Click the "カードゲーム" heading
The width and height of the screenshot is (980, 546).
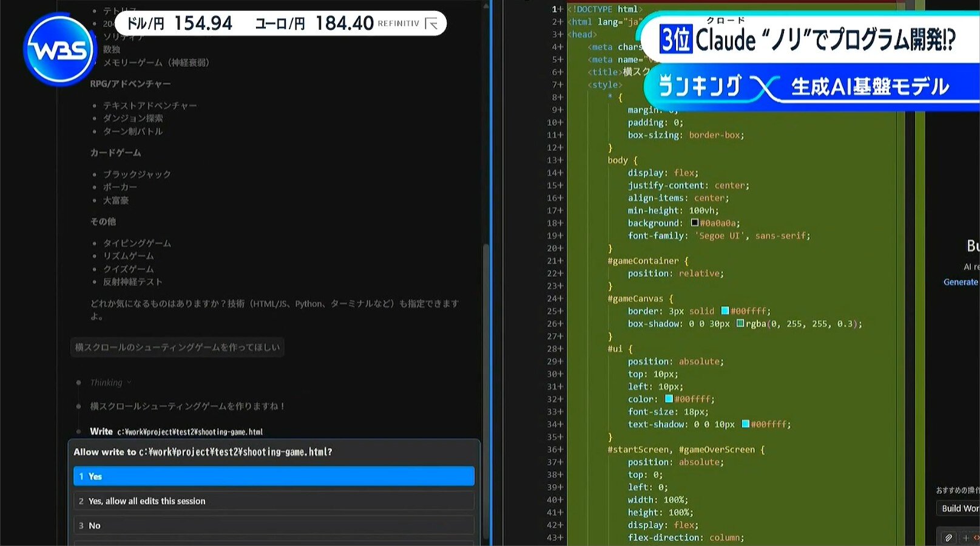coord(115,152)
